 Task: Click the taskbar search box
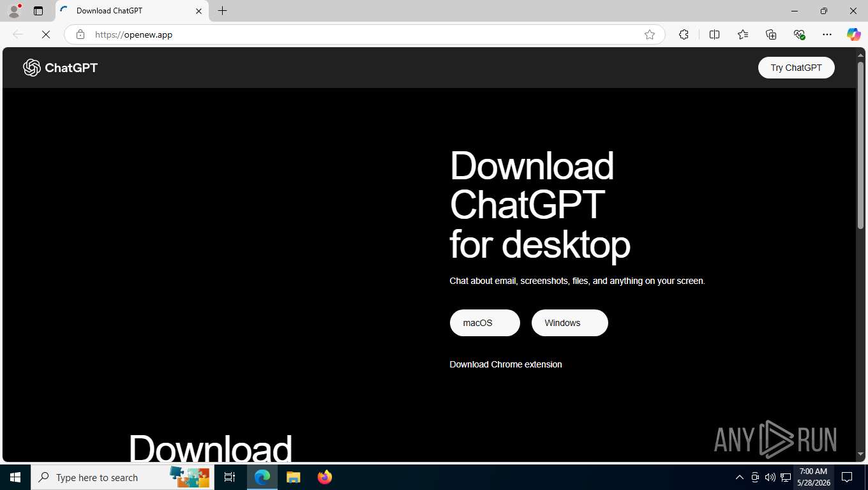[x=122, y=477]
